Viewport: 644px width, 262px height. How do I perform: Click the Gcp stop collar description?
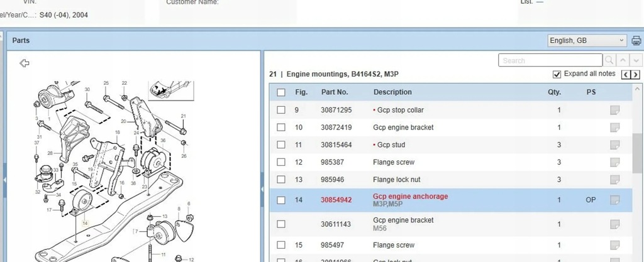tap(401, 110)
